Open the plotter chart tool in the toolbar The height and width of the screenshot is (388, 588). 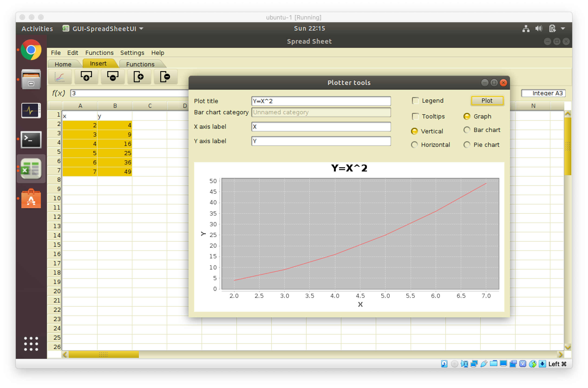point(60,77)
